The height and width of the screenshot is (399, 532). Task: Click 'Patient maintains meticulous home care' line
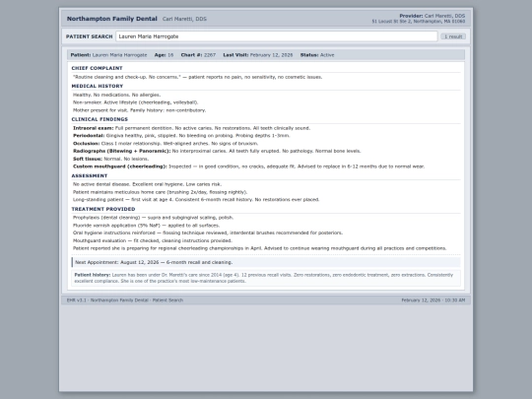(161, 192)
